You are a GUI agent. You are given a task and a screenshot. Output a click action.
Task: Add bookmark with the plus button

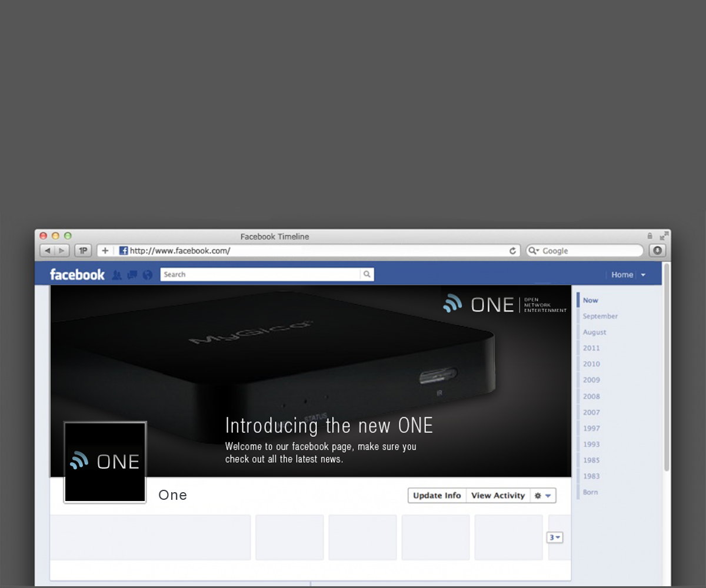[105, 250]
